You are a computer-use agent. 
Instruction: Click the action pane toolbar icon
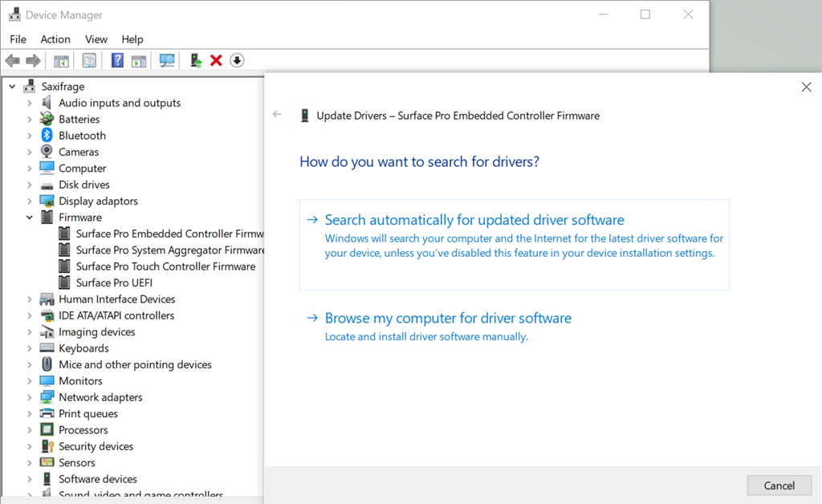coord(139,61)
